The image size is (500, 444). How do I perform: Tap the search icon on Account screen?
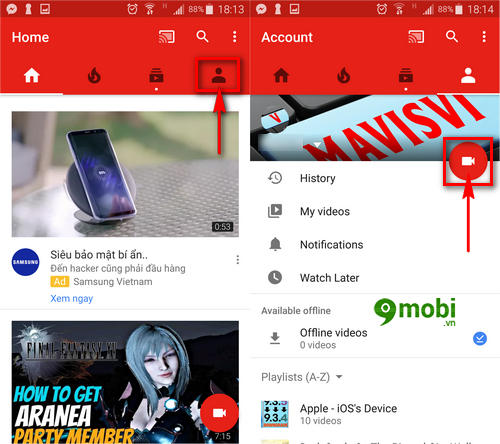coord(452,36)
